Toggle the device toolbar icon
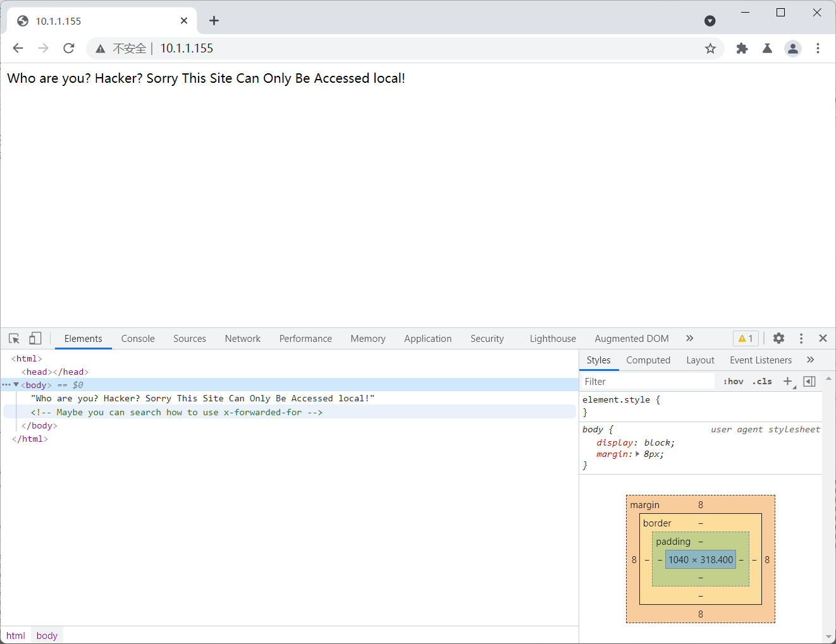 (35, 338)
